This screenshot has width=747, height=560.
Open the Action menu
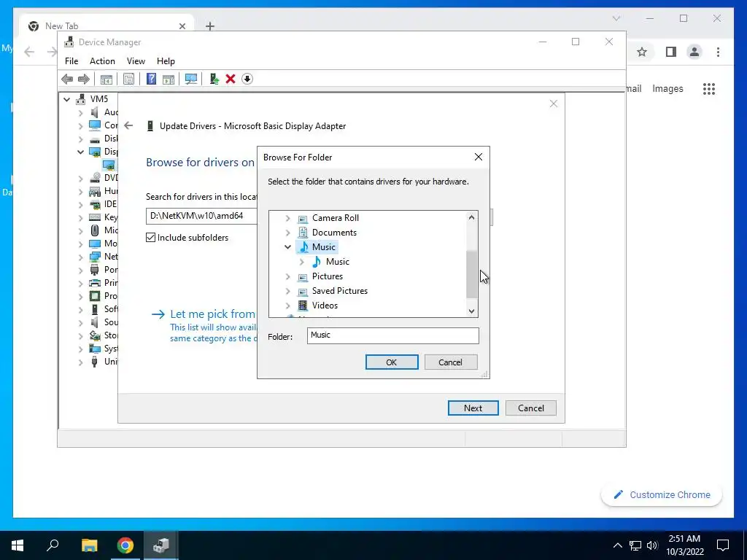102,61
